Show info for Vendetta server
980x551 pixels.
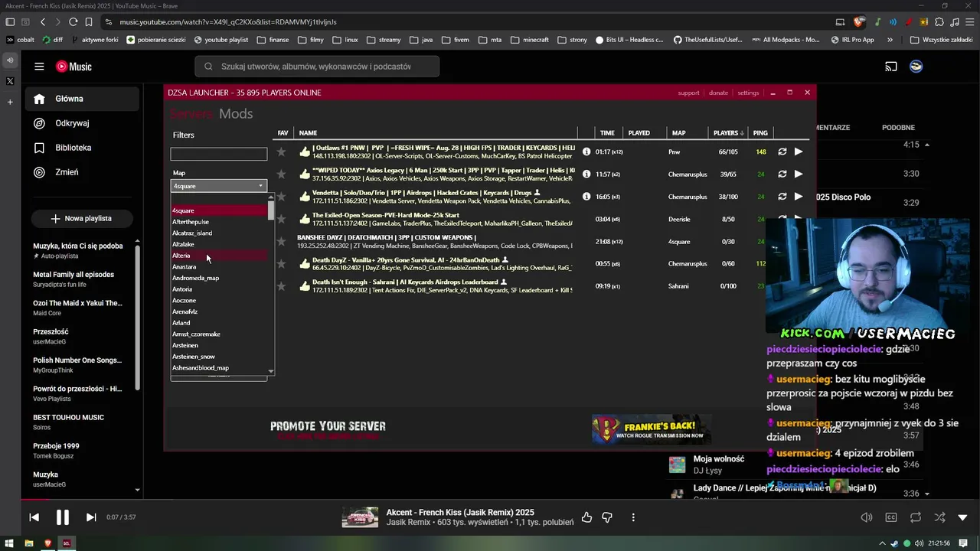[x=586, y=197]
